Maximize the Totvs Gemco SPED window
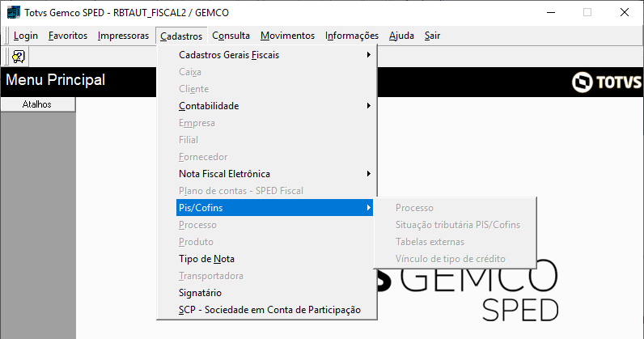 click(587, 12)
